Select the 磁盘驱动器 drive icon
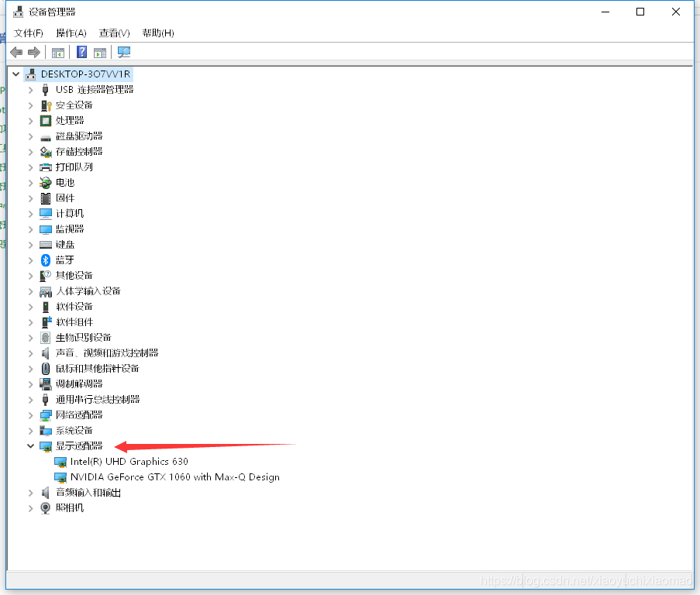 pos(46,137)
